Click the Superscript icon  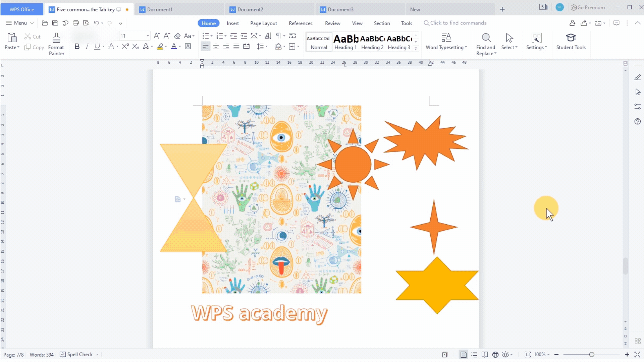click(x=125, y=47)
